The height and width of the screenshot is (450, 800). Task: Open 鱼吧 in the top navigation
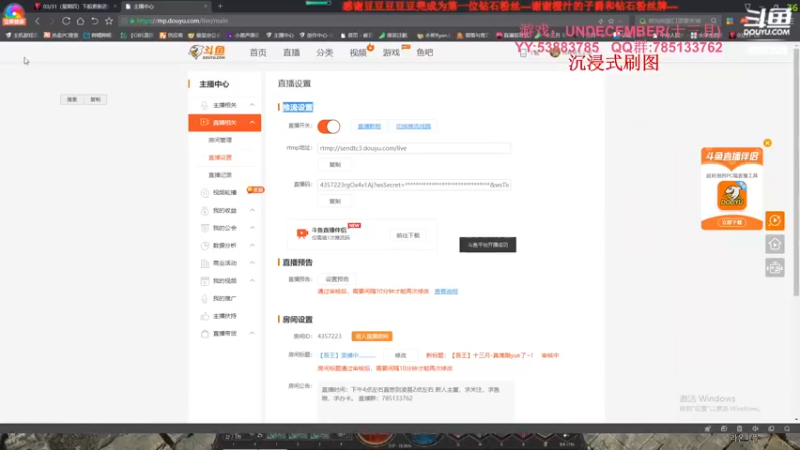[424, 53]
